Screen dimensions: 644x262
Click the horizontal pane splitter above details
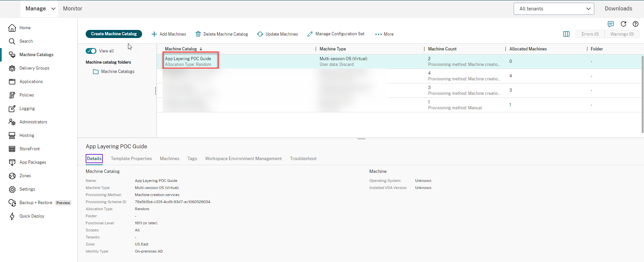[x=361, y=139]
